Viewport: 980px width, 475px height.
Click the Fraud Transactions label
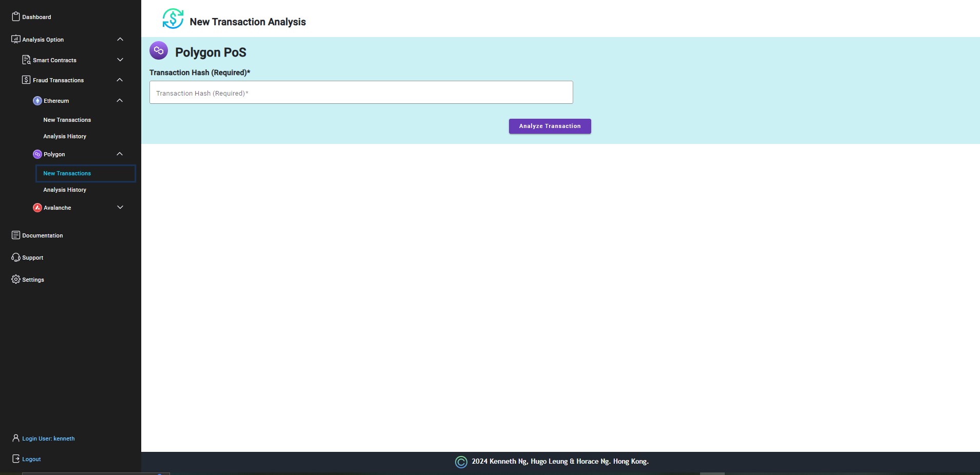(x=58, y=80)
